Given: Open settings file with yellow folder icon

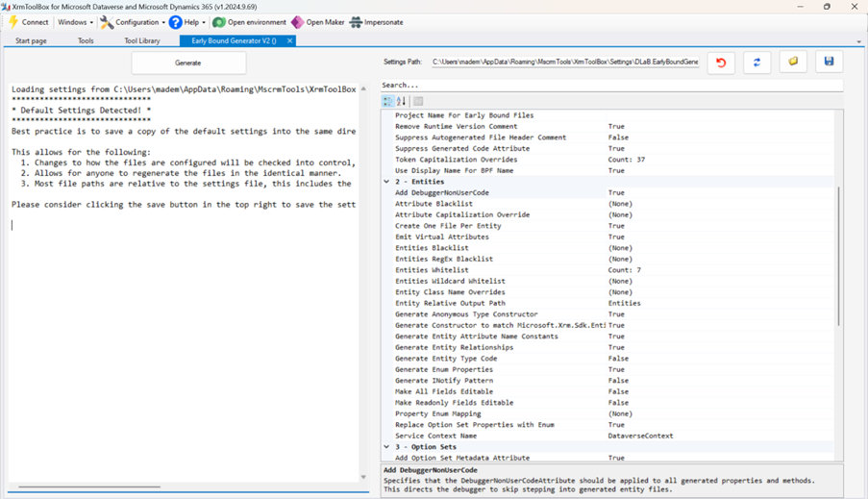Looking at the screenshot, I should click(793, 62).
